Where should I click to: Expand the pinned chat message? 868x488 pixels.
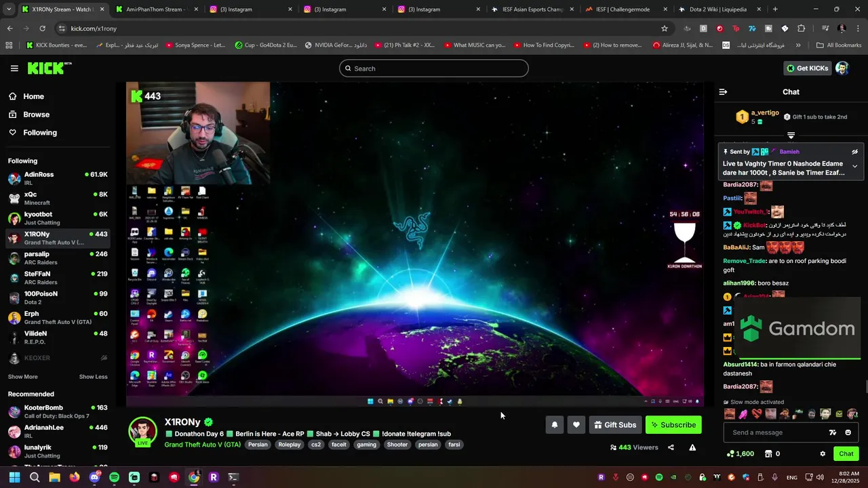pos(854,166)
